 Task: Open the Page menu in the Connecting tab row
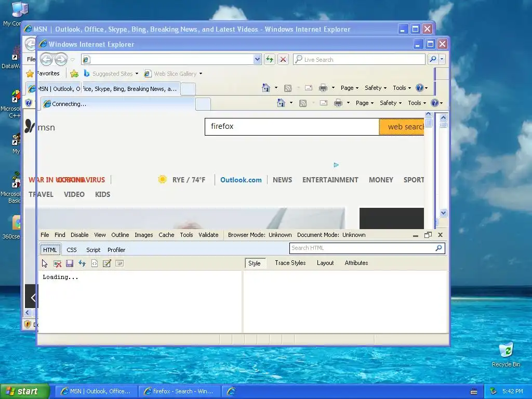pos(364,103)
